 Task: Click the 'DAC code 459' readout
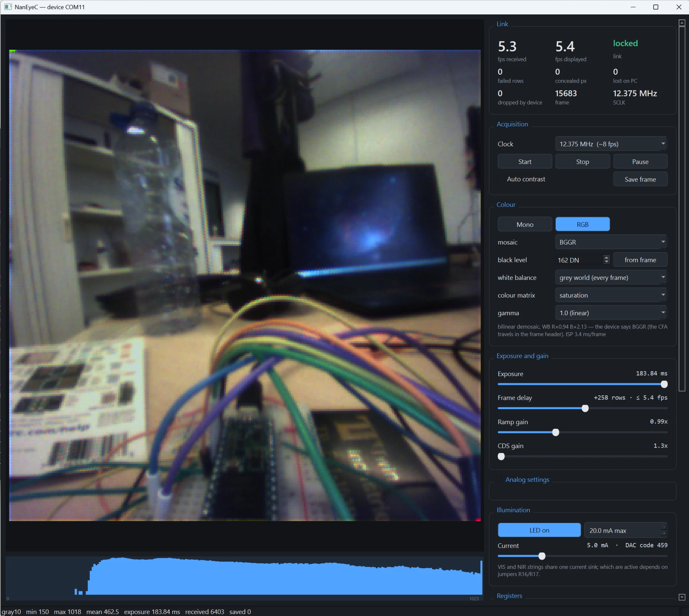pos(646,545)
